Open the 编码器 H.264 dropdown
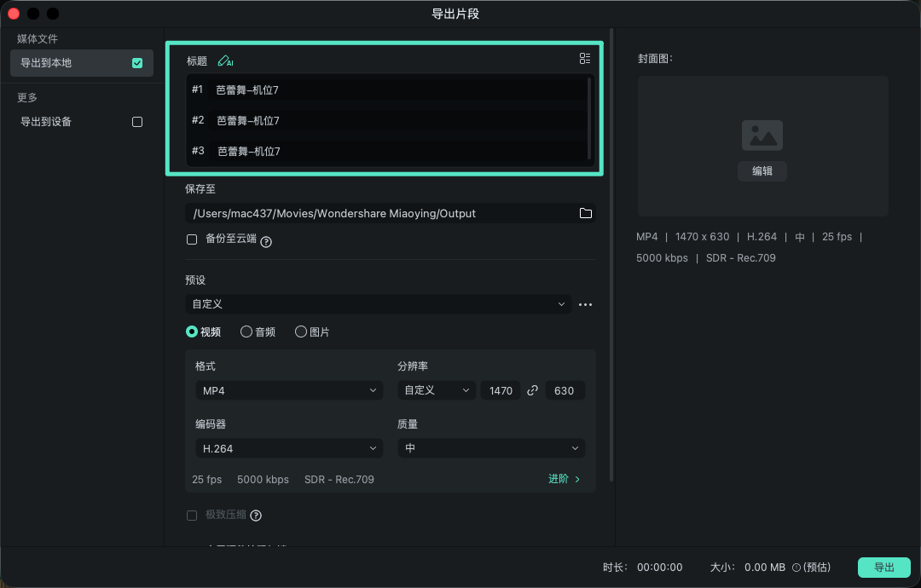921x588 pixels. click(x=289, y=448)
